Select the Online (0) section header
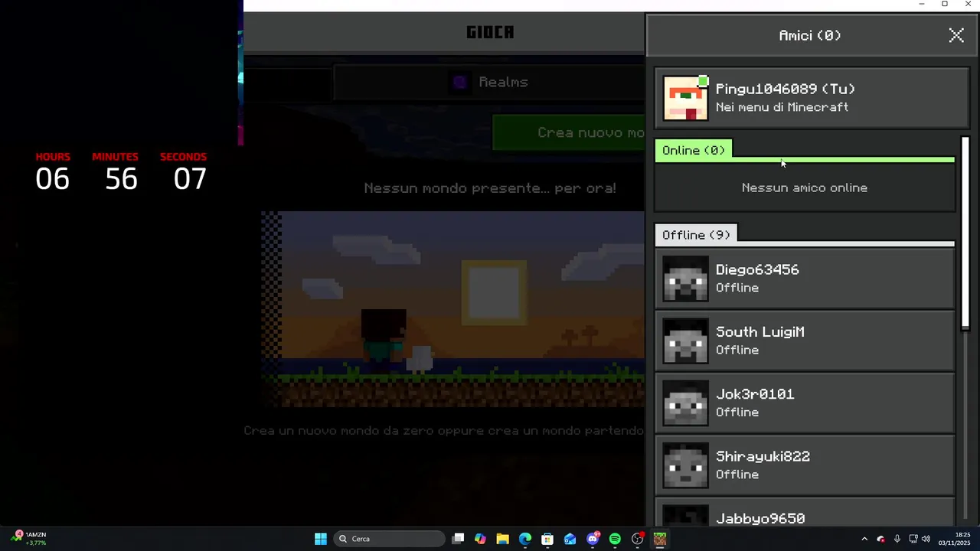Viewport: 980px width, 551px height. coord(694,151)
